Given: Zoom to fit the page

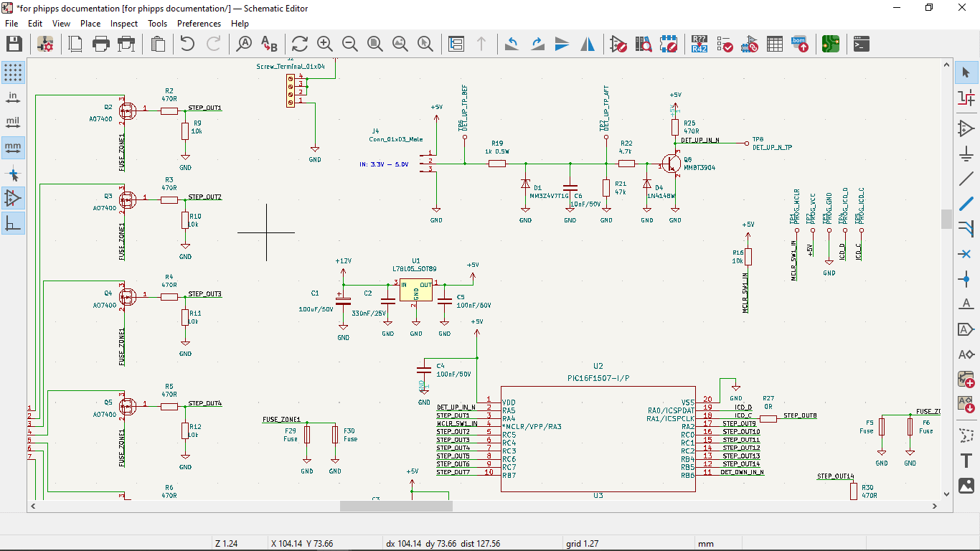Looking at the screenshot, I should (x=374, y=44).
